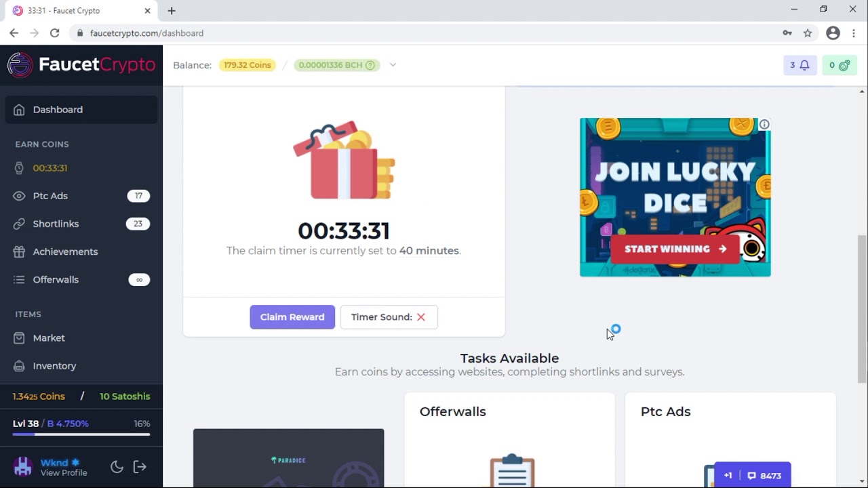Reload the page
Screen dimensions: 868x488
point(54,33)
